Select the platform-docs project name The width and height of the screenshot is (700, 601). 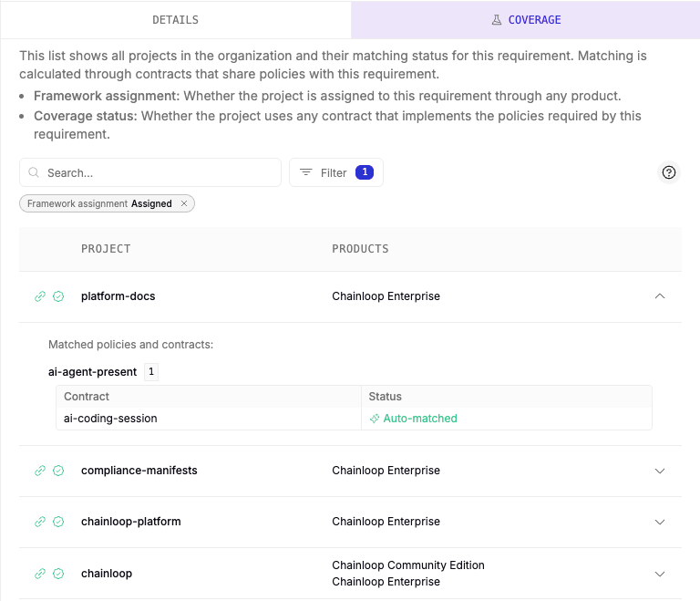pyautogui.click(x=118, y=296)
